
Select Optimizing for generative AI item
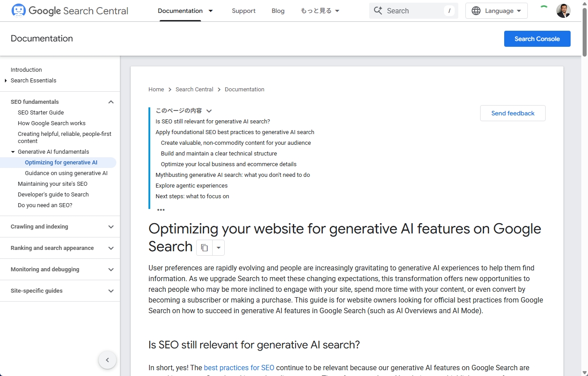click(x=61, y=163)
